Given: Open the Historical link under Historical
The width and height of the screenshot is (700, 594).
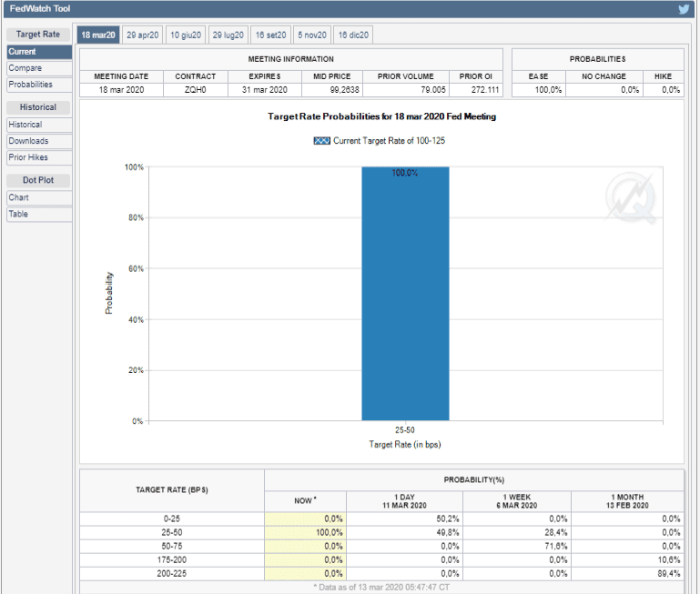Looking at the screenshot, I should coord(39,125).
